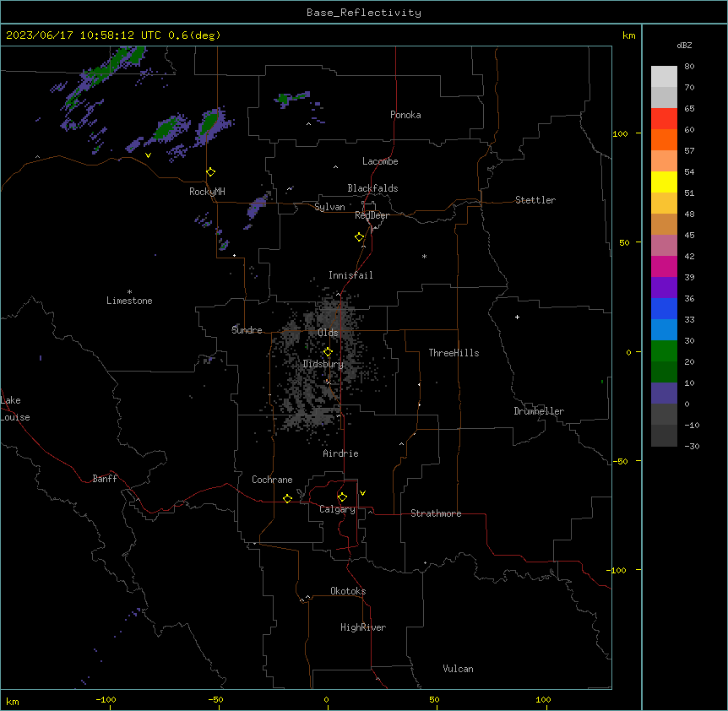This screenshot has width=728, height=711.
Task: Select the purple 36-39 dBZ legend swatch
Action: pos(664,288)
